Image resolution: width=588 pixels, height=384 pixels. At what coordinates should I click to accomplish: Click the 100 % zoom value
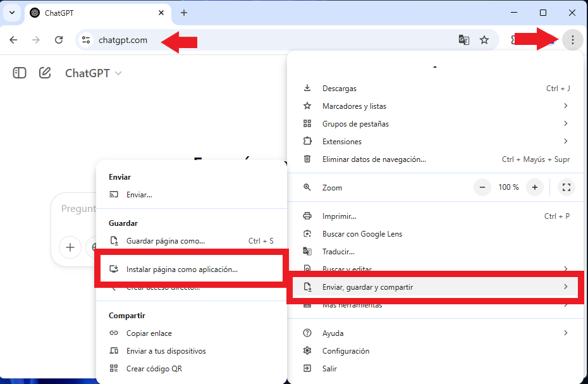coord(508,187)
